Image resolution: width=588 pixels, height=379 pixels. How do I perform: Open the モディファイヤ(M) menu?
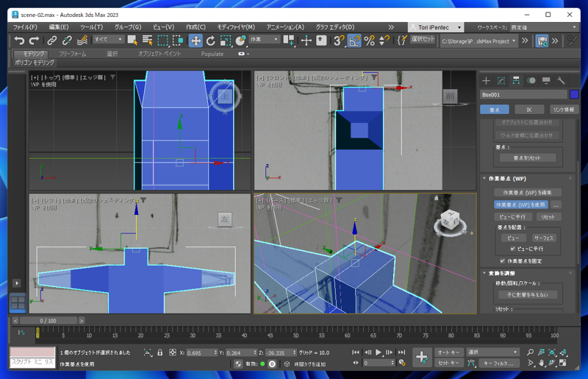tap(236, 27)
